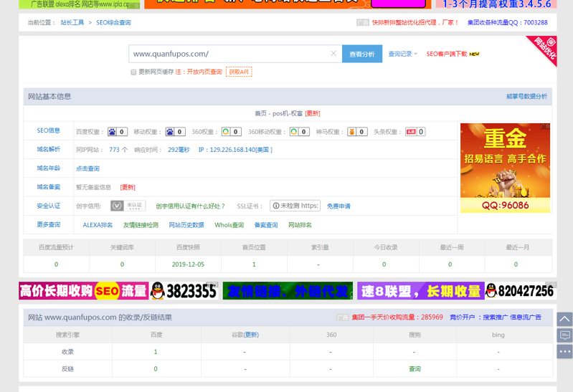Open the 快排新排整站优化招代理 ad link

click(x=415, y=23)
